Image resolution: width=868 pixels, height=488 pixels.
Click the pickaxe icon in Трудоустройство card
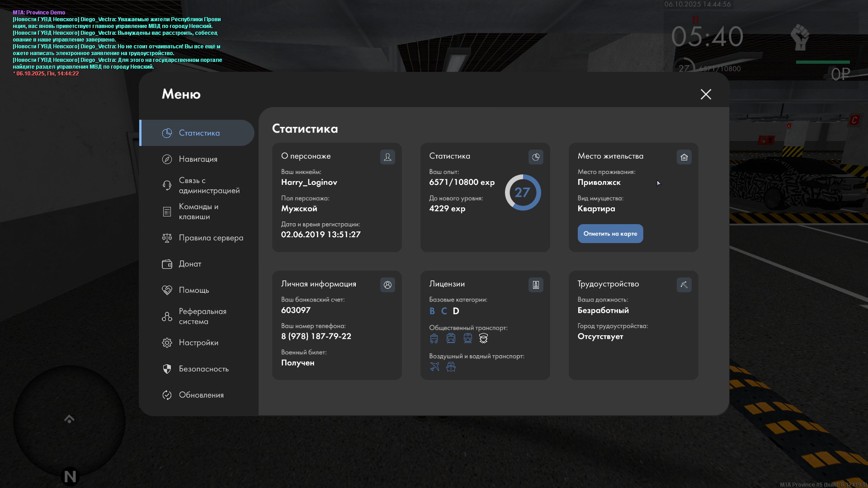(x=684, y=285)
